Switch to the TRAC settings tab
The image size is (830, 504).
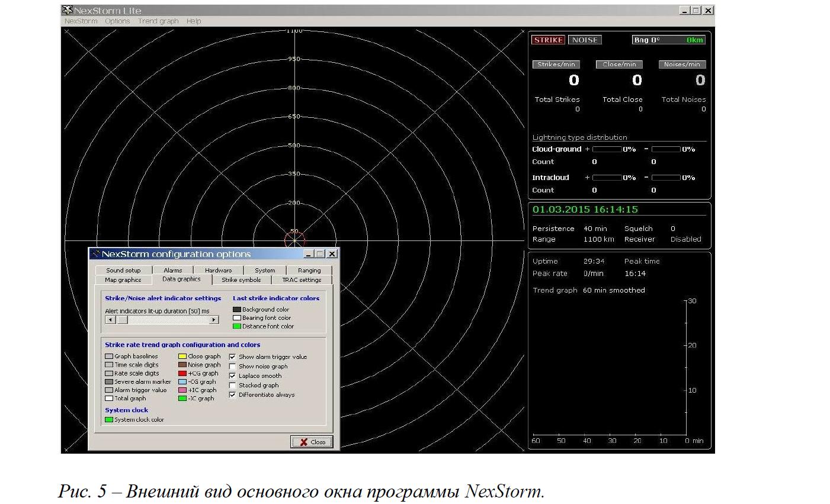coord(302,280)
